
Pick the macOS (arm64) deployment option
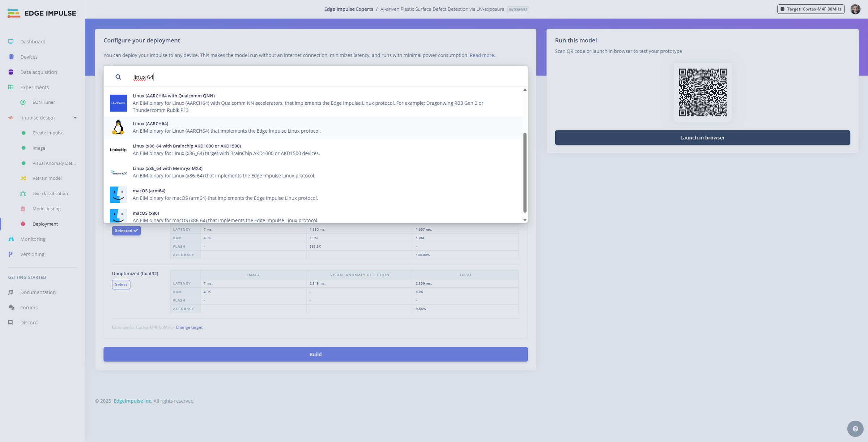(313, 194)
